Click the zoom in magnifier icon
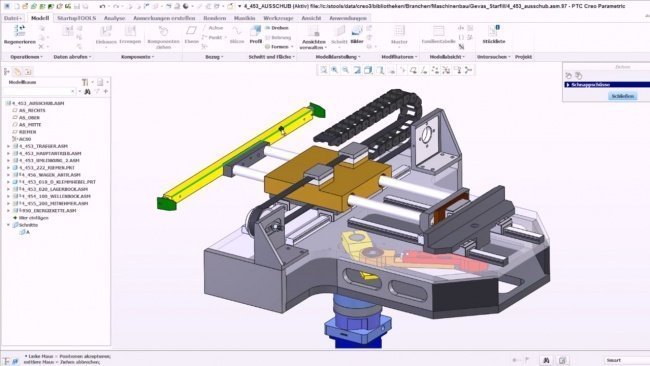650x366 pixels. (x=335, y=70)
